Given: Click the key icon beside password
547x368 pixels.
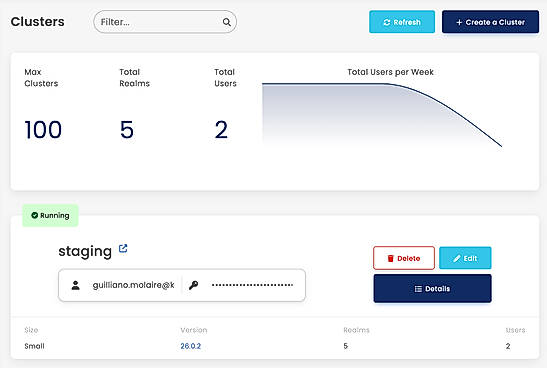Looking at the screenshot, I should pos(194,285).
